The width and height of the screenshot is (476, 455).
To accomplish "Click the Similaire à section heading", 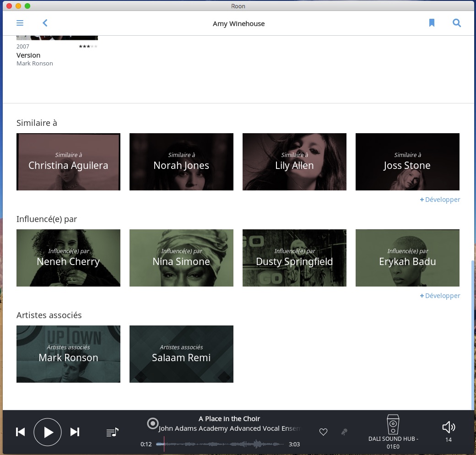I will (37, 123).
